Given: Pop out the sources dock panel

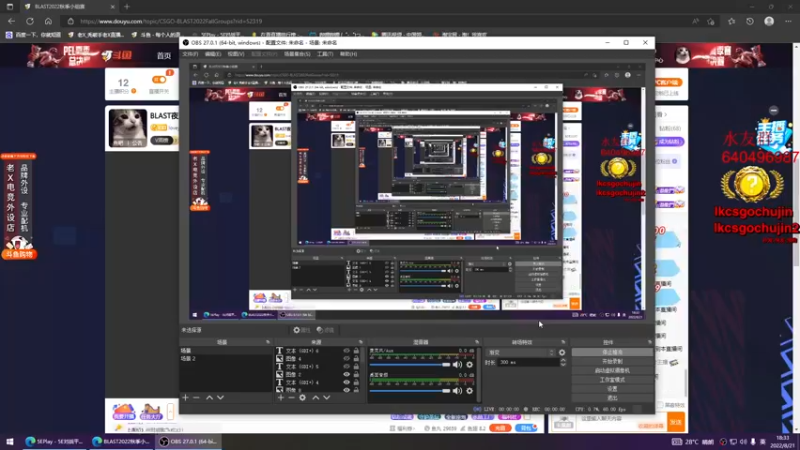Looking at the screenshot, I should pos(361,342).
